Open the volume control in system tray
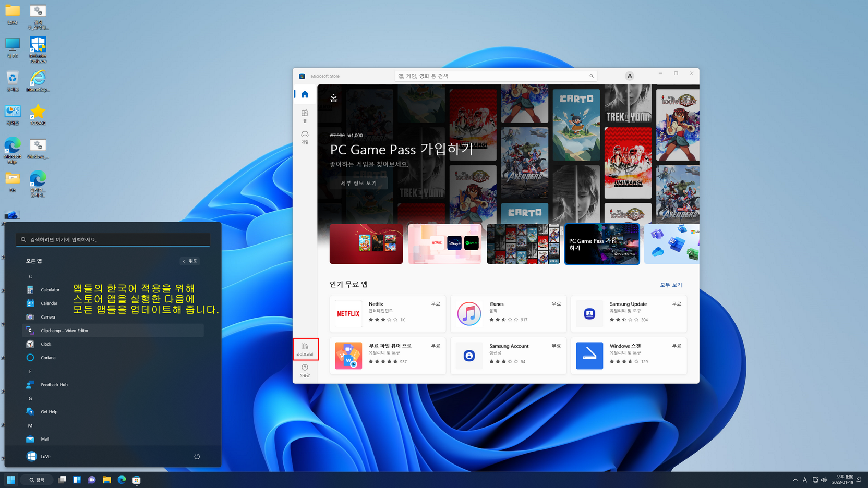Screen dimensions: 868x488 (x=824, y=480)
